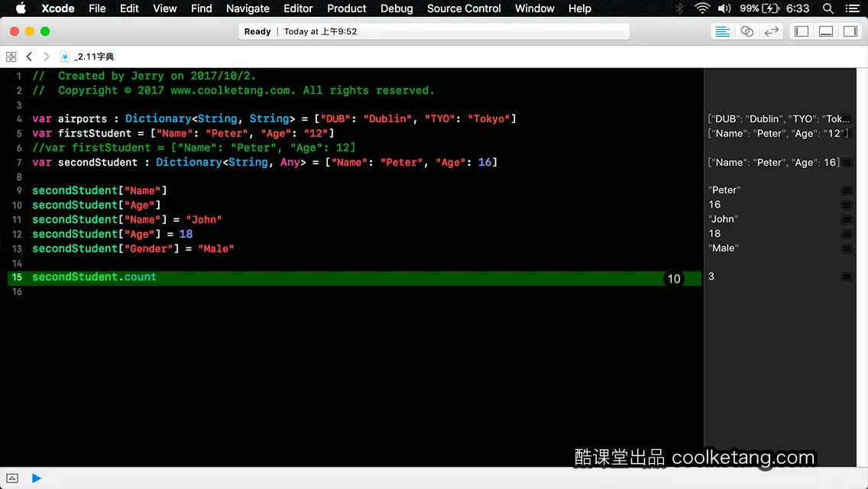Viewport: 868px width, 489px height.
Task: Open the Product menu
Action: [347, 8]
